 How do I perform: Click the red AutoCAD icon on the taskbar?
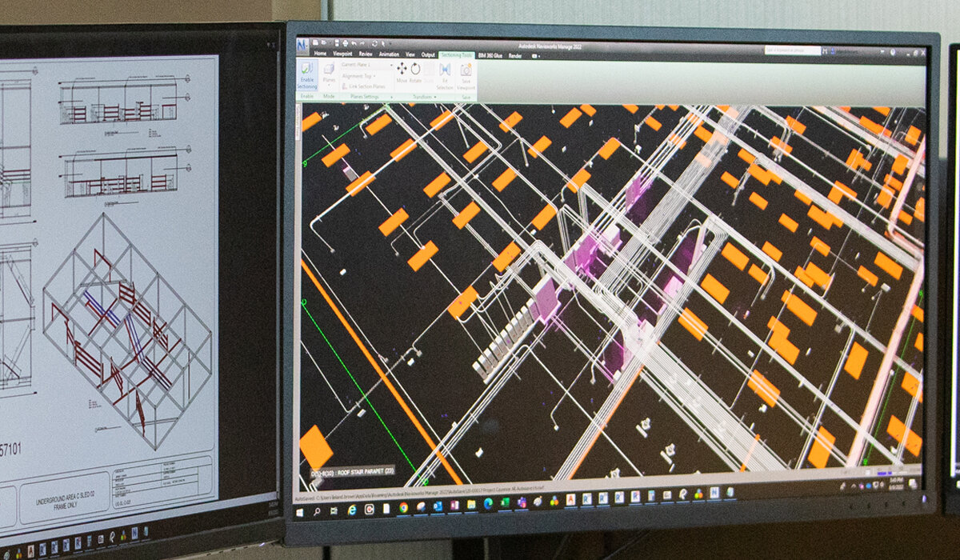[570, 499]
